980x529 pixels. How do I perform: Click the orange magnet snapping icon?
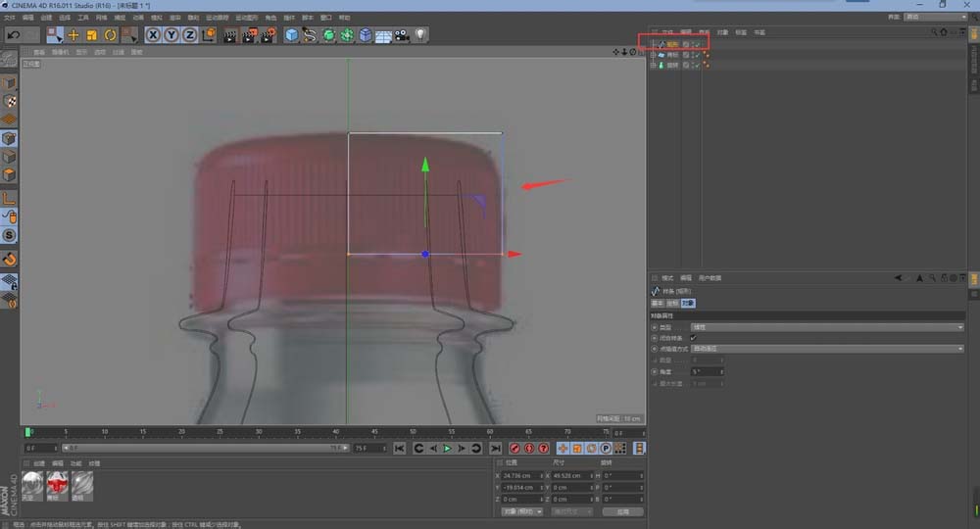coord(9,260)
